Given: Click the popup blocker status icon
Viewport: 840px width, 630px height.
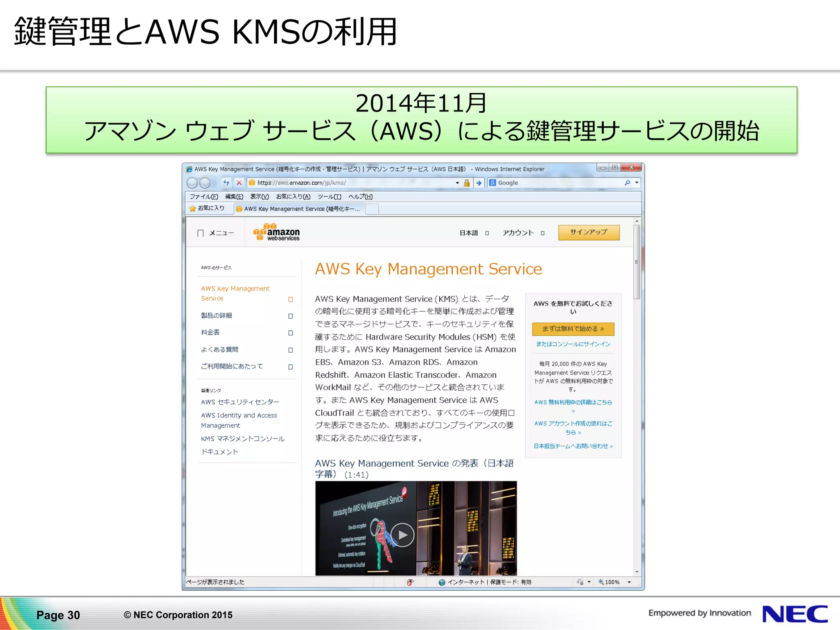Looking at the screenshot, I should click(410, 582).
